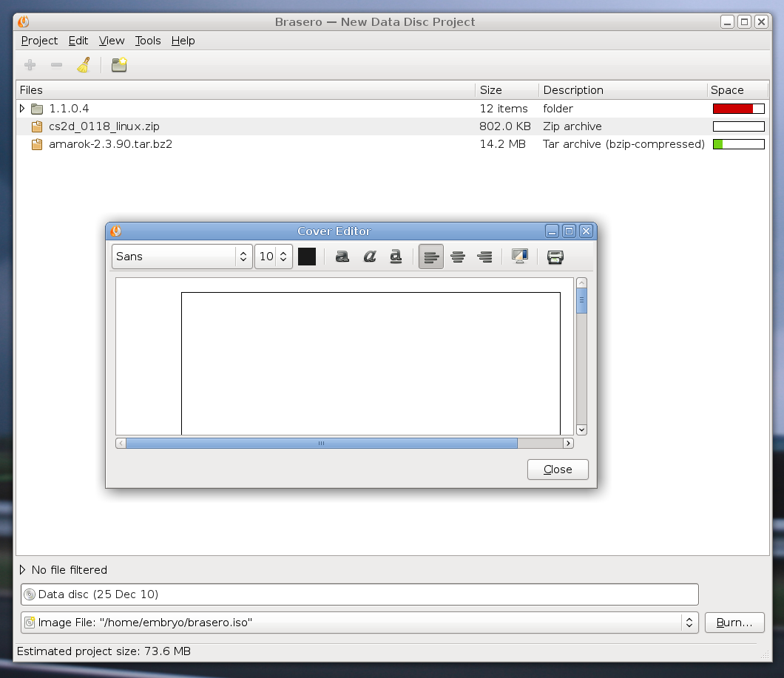Click the remove files minus icon
The height and width of the screenshot is (678, 784).
[56, 65]
